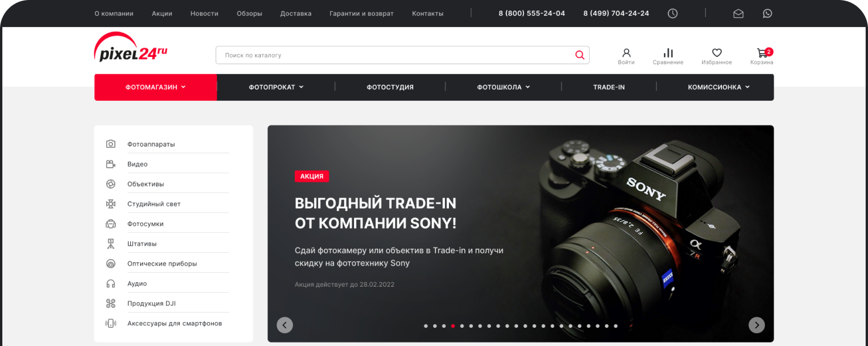
Task: Expand the Комиссионка dropdown
Action: [x=719, y=87]
